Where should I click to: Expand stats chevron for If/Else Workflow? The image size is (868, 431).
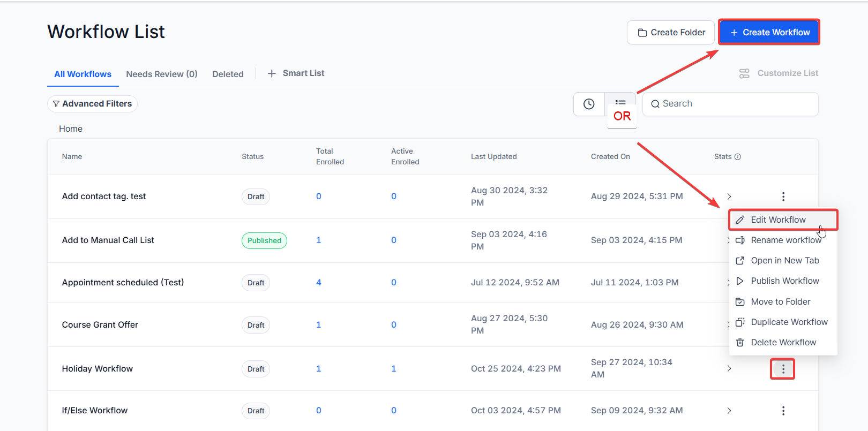tap(729, 411)
